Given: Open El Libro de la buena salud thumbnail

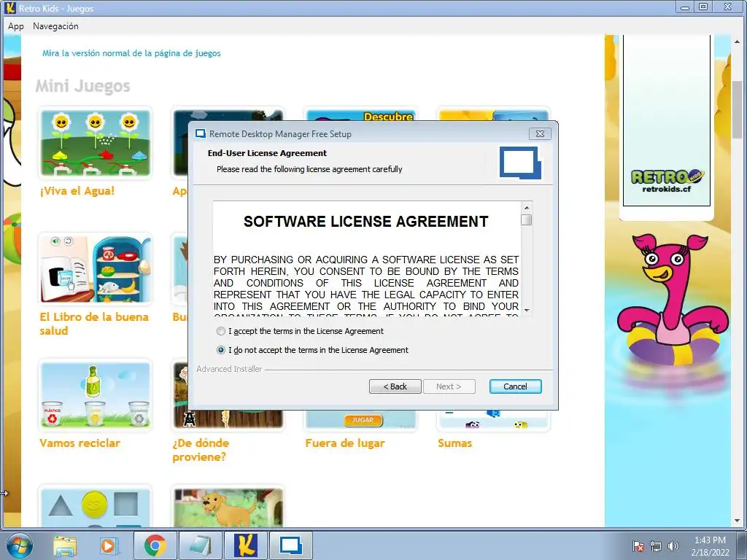Looking at the screenshot, I should (x=96, y=268).
